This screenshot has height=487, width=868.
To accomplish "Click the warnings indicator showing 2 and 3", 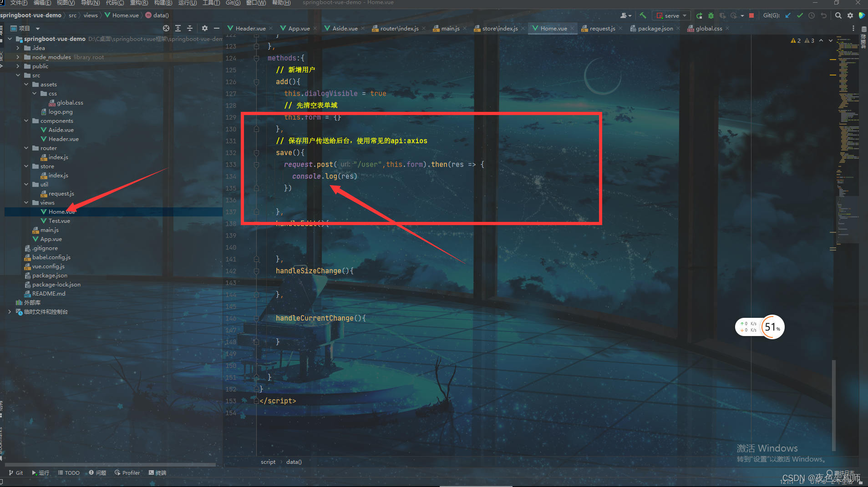I will click(803, 40).
